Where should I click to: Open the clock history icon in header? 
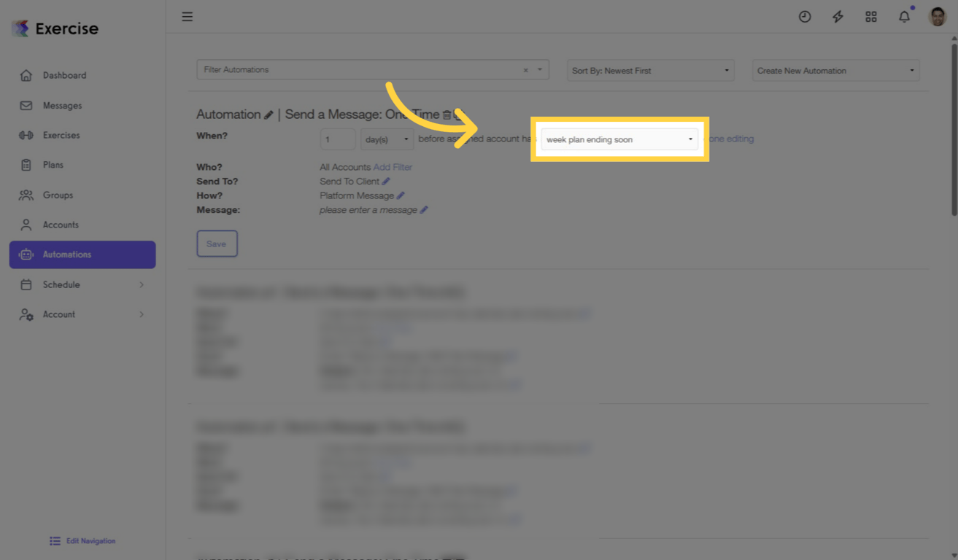pos(805,16)
